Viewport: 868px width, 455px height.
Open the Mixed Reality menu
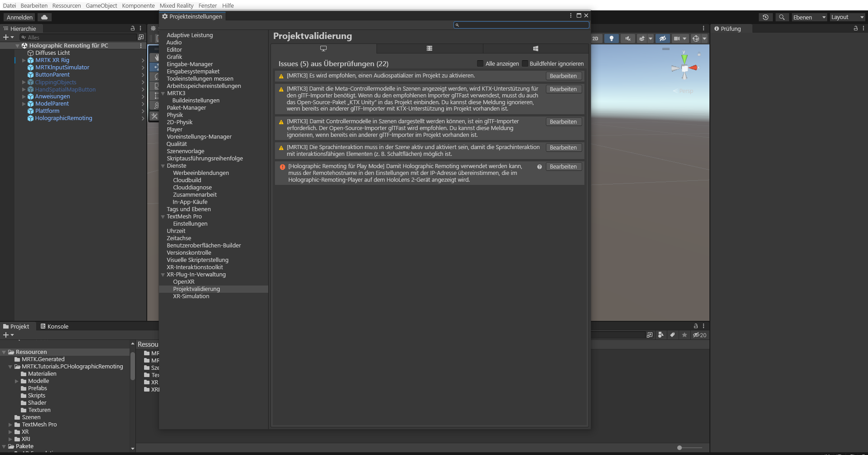coord(176,5)
